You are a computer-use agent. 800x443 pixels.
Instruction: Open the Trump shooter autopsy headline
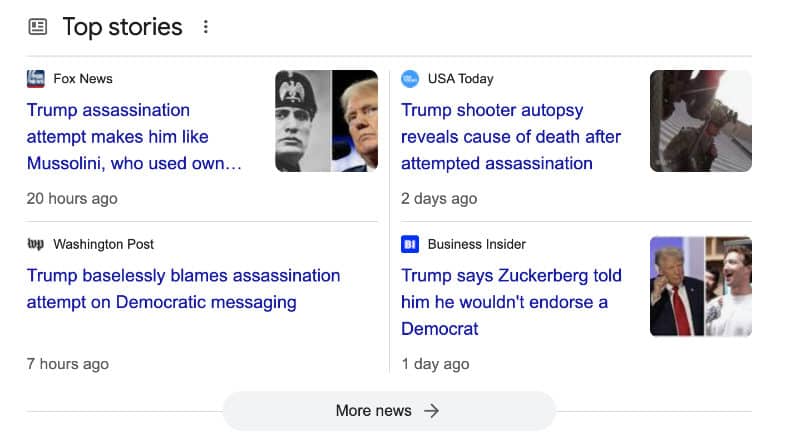click(511, 137)
